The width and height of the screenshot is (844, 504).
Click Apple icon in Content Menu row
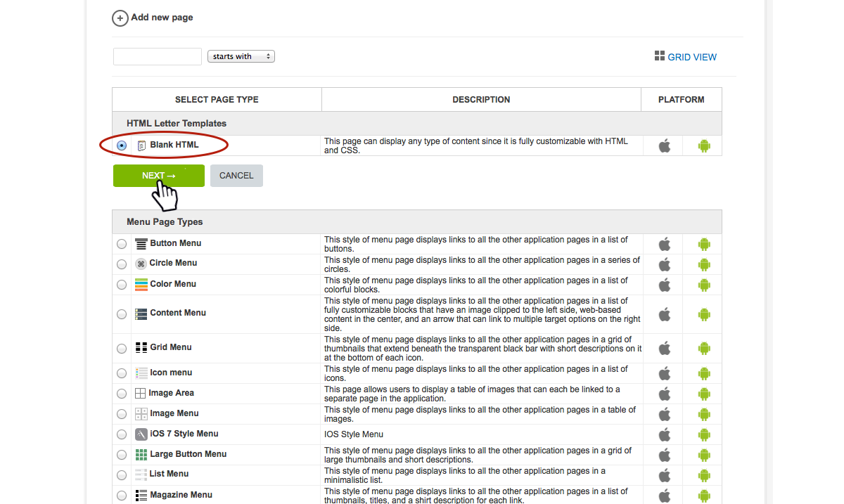coord(665,314)
